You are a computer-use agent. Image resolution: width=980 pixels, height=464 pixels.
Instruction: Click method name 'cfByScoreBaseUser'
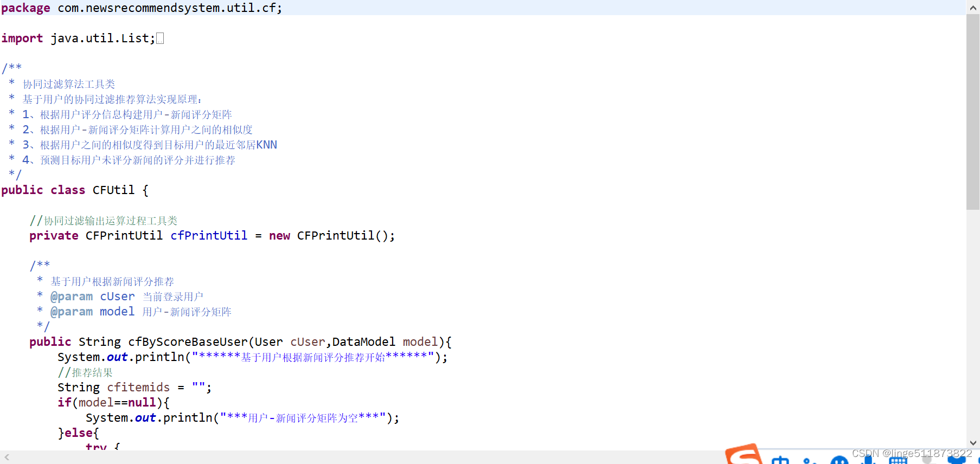pos(188,342)
